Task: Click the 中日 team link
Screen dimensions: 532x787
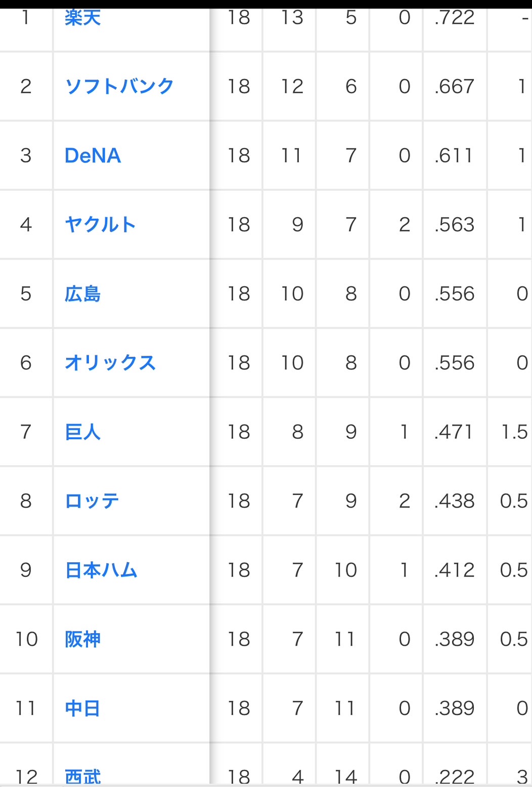Action: click(83, 708)
